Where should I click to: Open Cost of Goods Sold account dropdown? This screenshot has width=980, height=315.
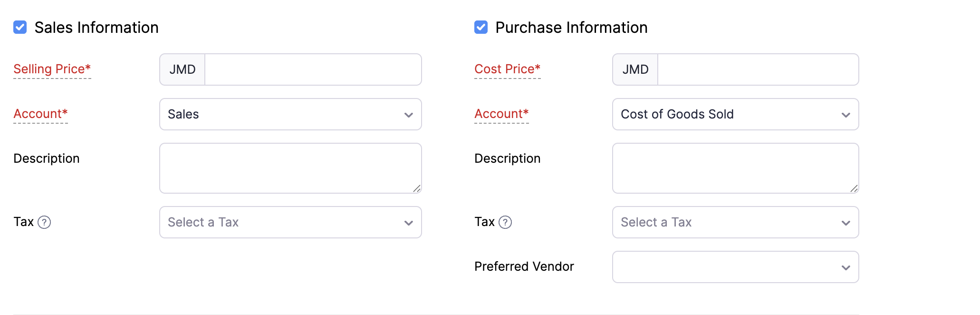tap(735, 114)
